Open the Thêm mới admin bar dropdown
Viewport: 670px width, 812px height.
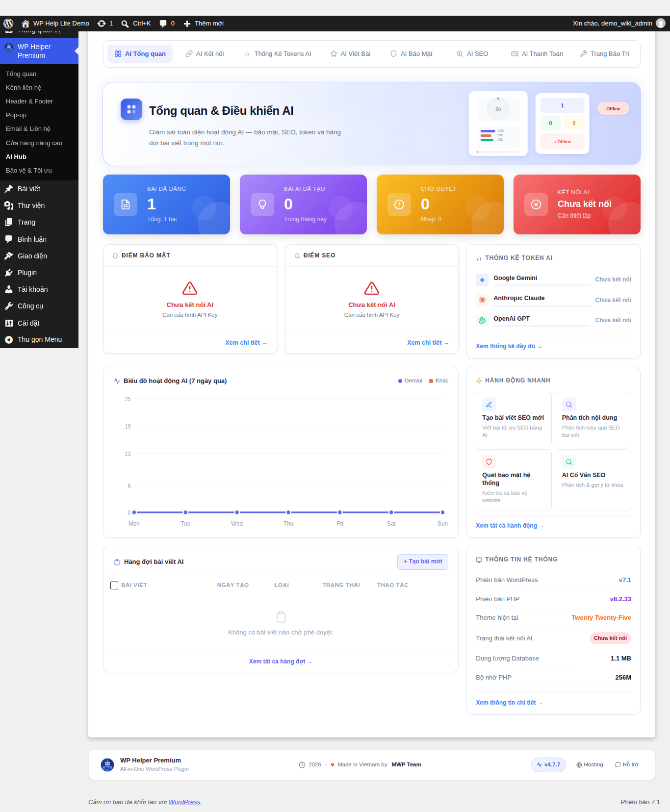click(x=204, y=24)
